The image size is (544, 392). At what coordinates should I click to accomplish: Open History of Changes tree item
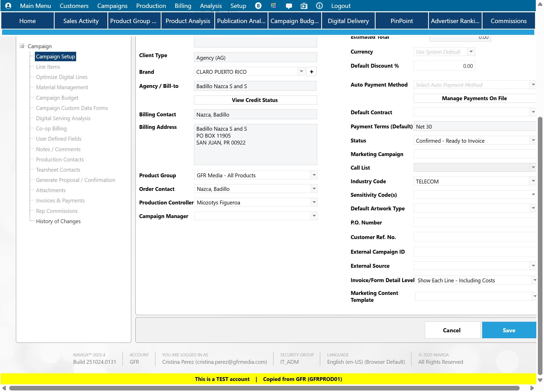click(x=58, y=221)
